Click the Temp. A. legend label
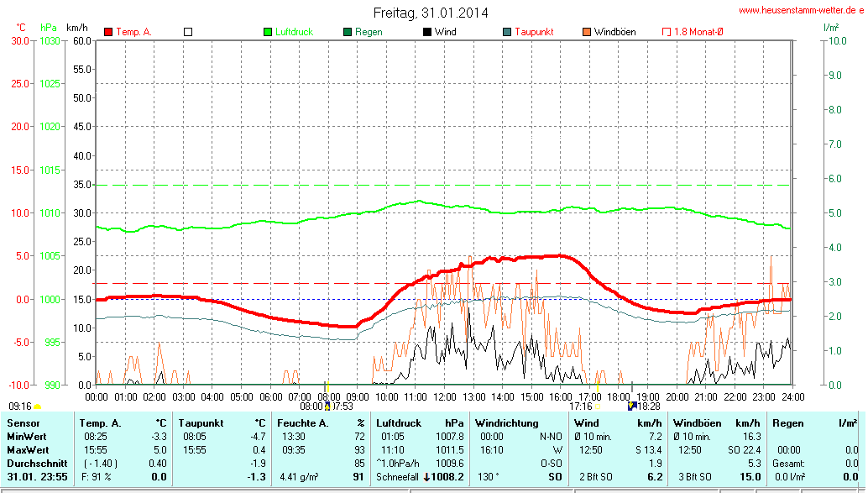Screen dimensions: 868x493 click(x=134, y=32)
